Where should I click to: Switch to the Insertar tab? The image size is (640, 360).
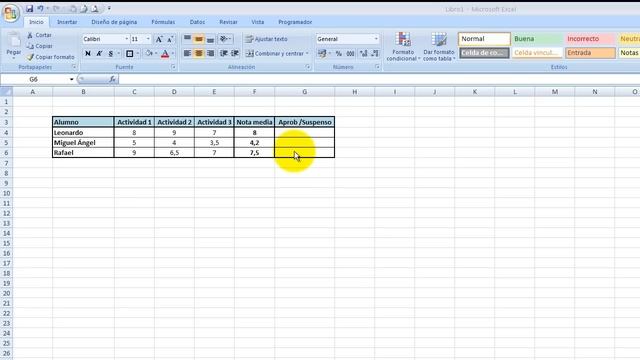tap(67, 22)
